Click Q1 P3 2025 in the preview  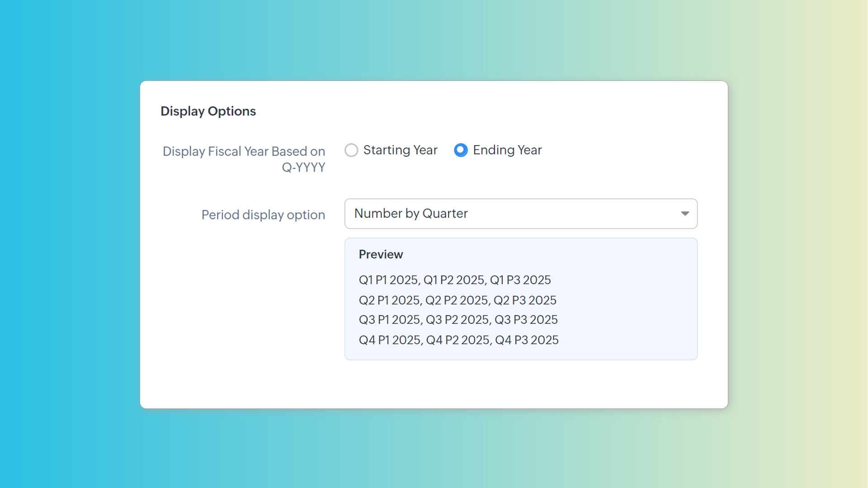pos(520,280)
